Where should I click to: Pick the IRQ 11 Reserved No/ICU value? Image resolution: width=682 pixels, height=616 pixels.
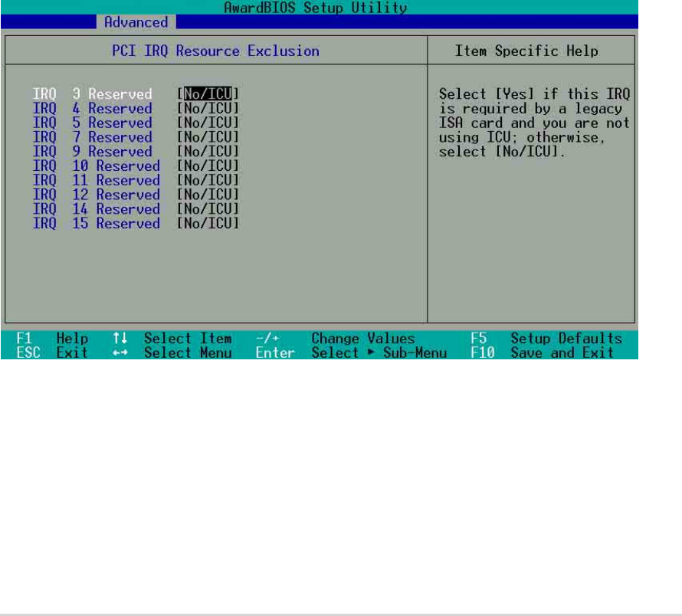coord(208,179)
